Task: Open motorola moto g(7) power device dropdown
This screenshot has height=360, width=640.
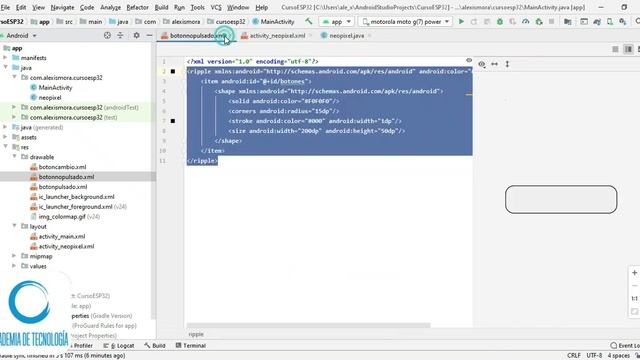Action: point(405,22)
